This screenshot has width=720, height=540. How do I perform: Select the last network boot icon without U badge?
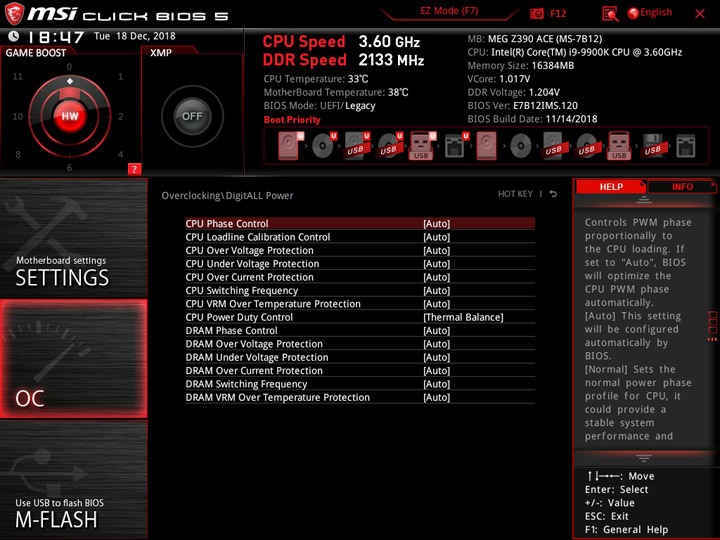coord(686,146)
